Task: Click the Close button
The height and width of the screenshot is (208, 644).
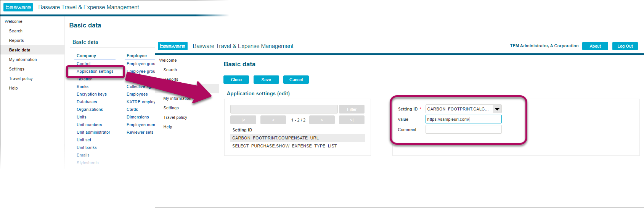Action: pyautogui.click(x=236, y=80)
